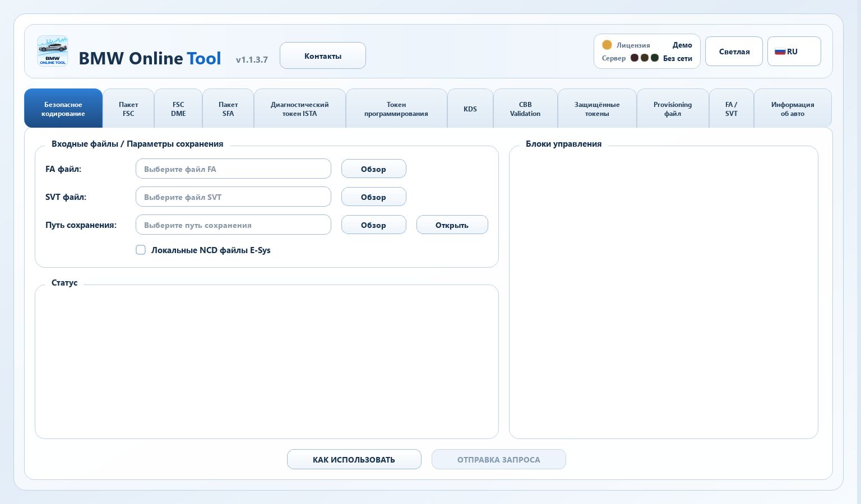This screenshot has width=861, height=504.
Task: Browse for SVT file with Обзор
Action: click(374, 197)
